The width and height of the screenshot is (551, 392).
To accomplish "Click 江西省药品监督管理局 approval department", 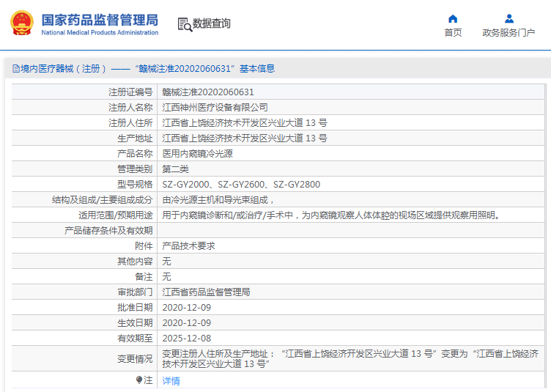I will [207, 292].
